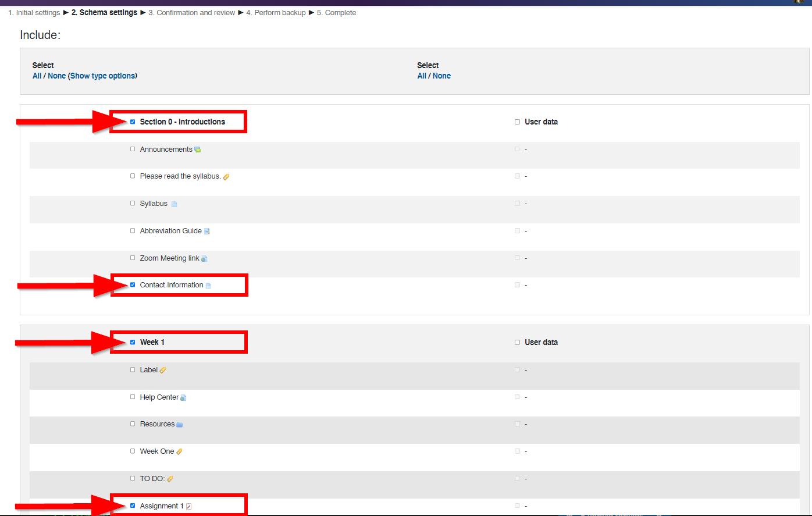Viewport: 812px width, 516px height.
Task: Uncheck the Section 0 - Introductions checkbox
Action: point(133,122)
